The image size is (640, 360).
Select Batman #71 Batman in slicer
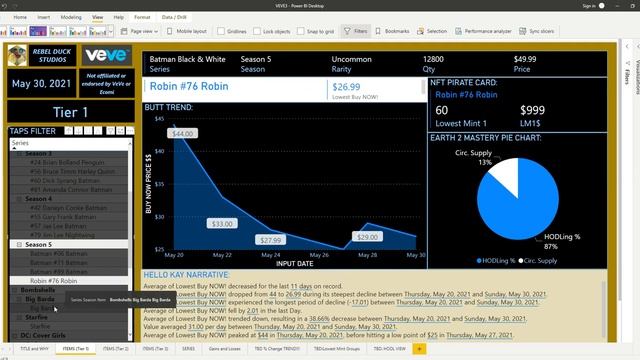tap(58, 262)
